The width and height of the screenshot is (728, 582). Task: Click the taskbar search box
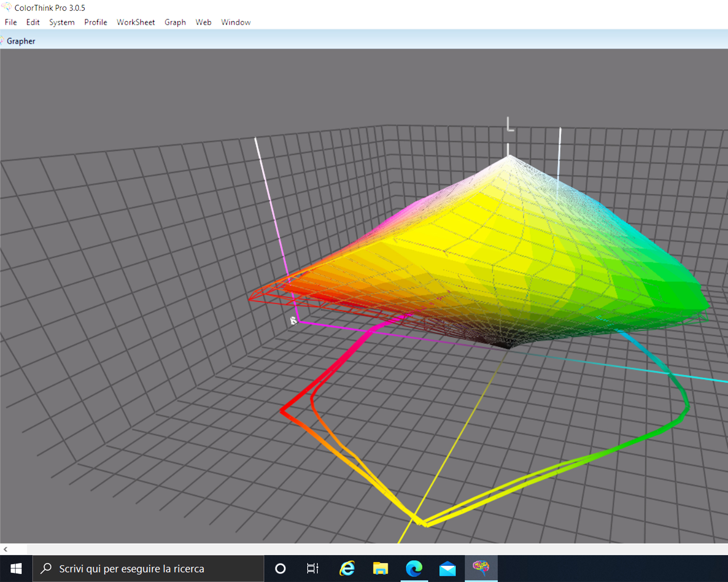tap(148, 568)
